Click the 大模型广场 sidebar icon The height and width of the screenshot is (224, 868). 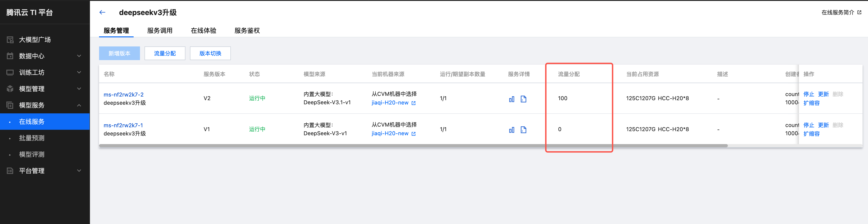[10, 40]
